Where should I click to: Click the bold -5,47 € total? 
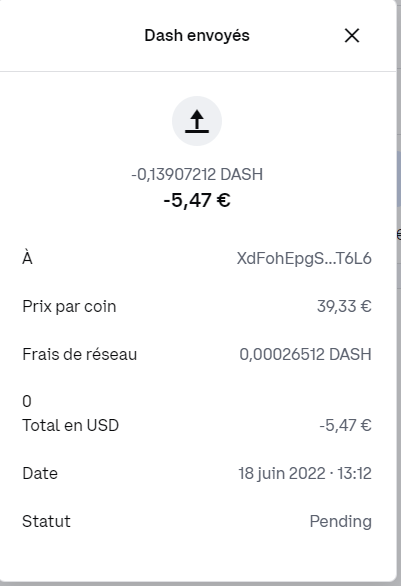tap(197, 200)
